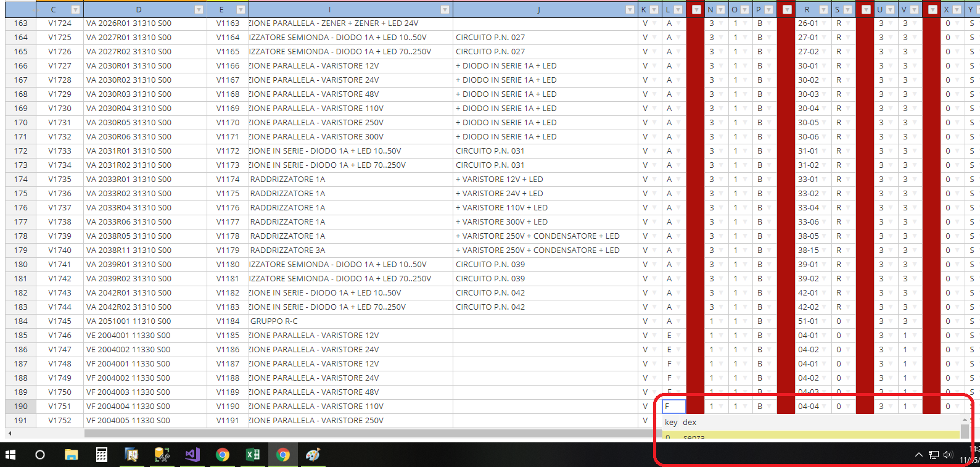Image resolution: width=980 pixels, height=467 pixels.
Task: Select cell CIRCUITO P.N. 042 in row 183
Action: 545,307
